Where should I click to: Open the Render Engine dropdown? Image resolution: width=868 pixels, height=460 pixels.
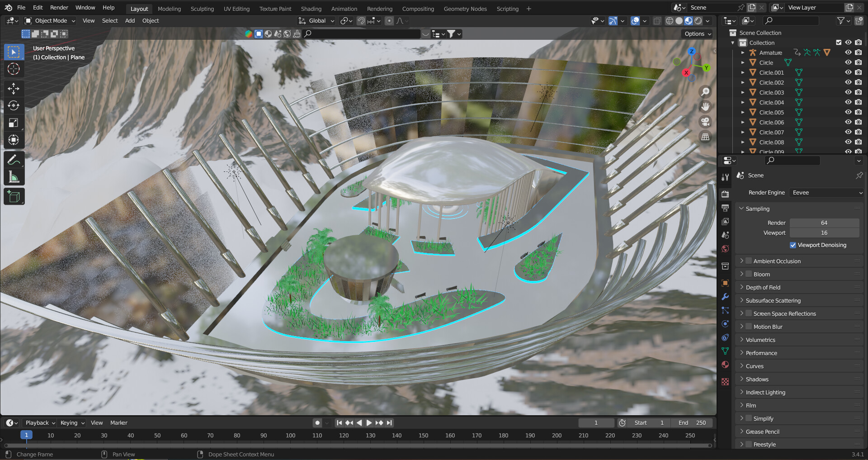(826, 193)
